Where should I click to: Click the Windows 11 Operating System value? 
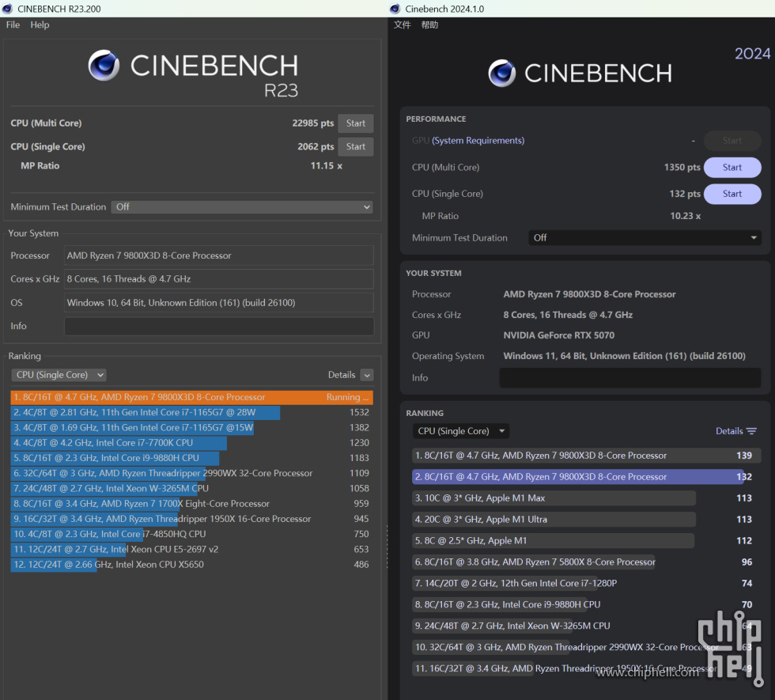(x=624, y=356)
